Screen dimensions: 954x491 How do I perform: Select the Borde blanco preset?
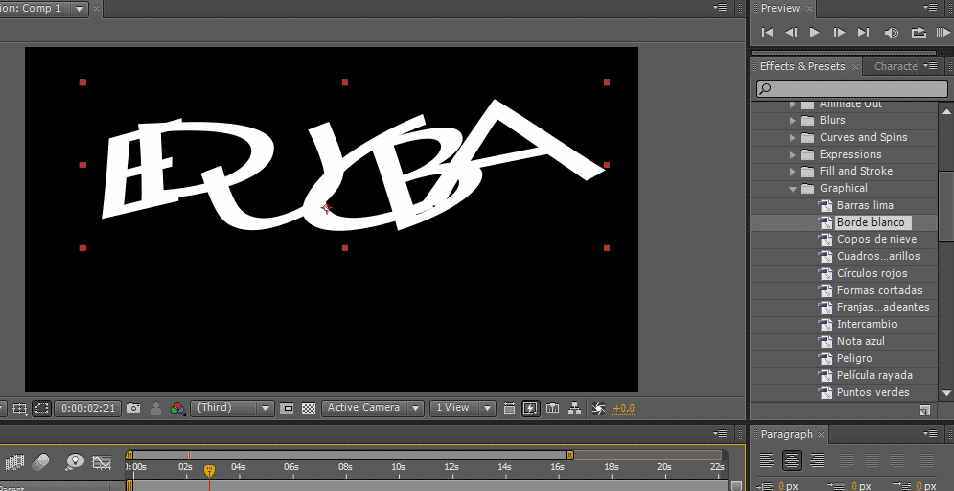(871, 222)
